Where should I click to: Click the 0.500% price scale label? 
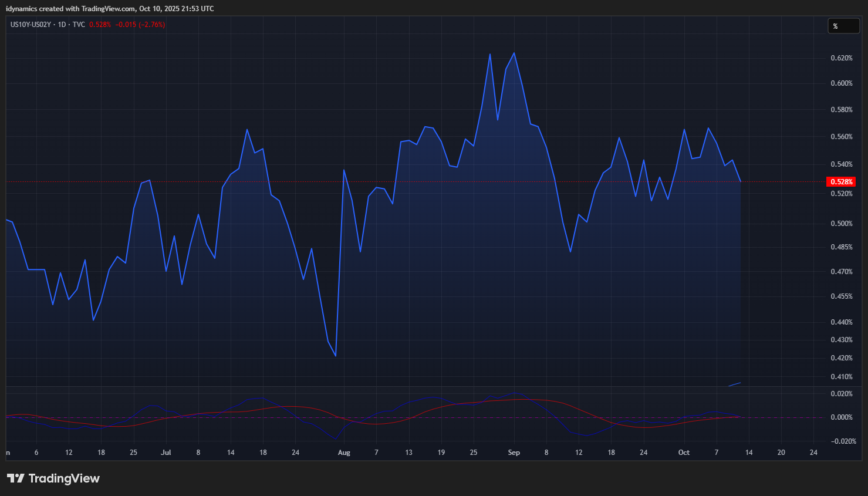pyautogui.click(x=841, y=224)
